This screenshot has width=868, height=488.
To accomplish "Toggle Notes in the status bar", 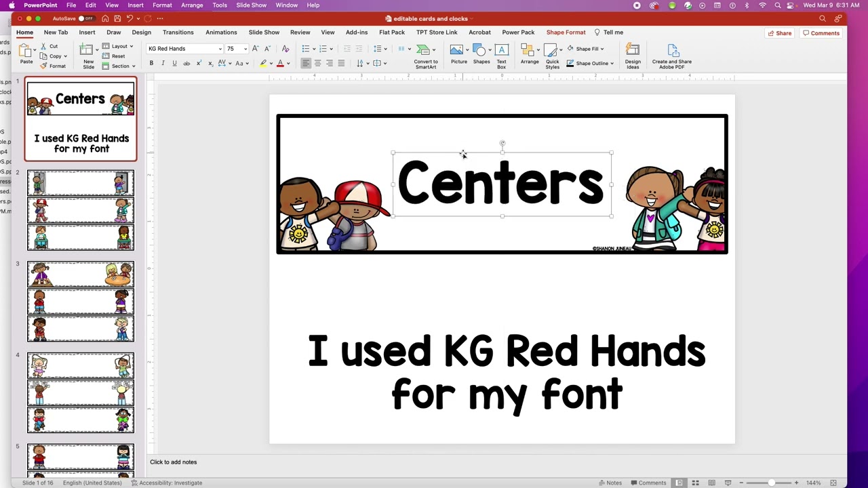I will [x=610, y=483].
